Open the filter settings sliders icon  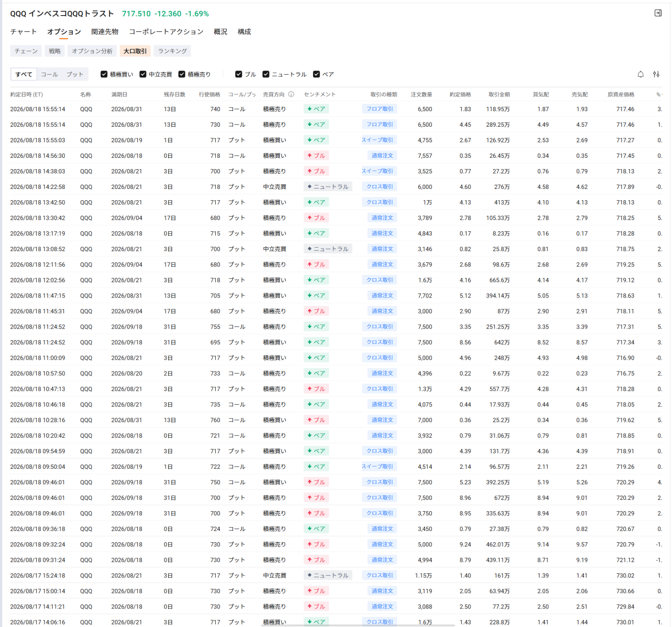pos(656,74)
